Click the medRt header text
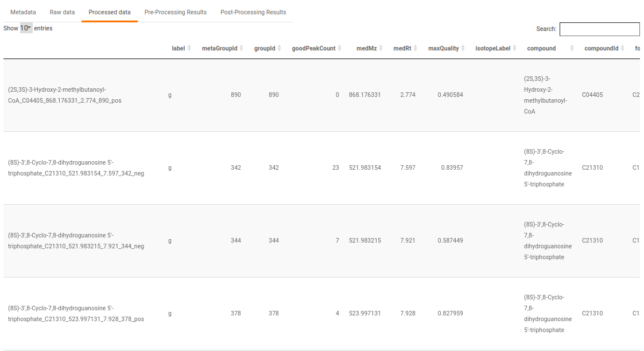The image size is (644, 351). pyautogui.click(x=402, y=48)
